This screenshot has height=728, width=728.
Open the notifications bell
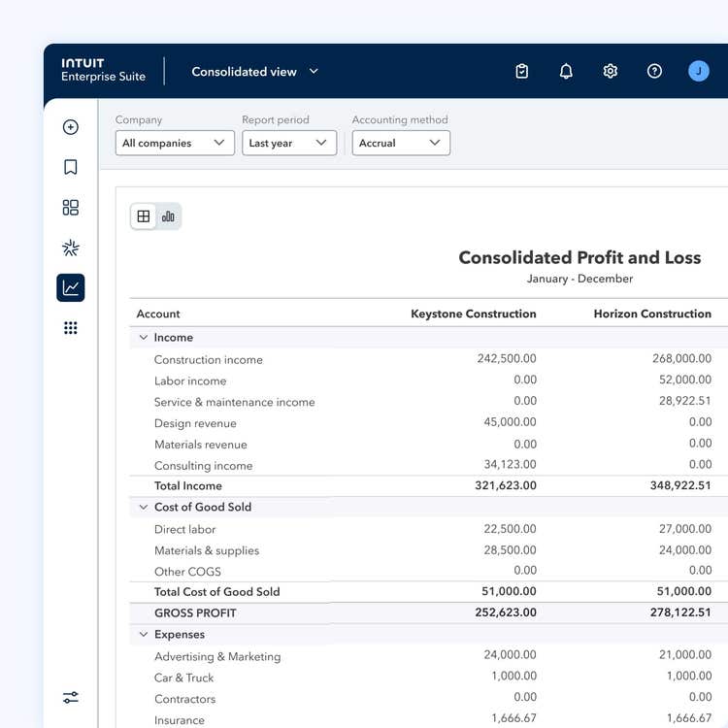pos(566,71)
